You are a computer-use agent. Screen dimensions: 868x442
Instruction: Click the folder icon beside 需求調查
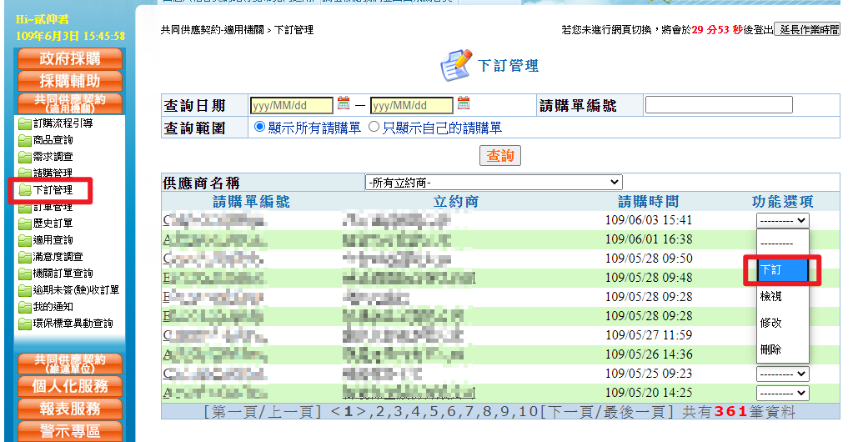click(x=24, y=157)
